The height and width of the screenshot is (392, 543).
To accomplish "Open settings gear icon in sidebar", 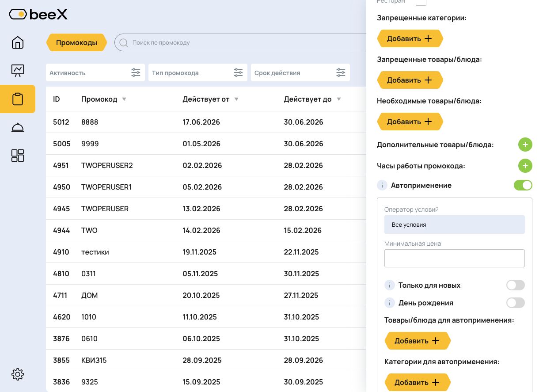I will tap(18, 374).
